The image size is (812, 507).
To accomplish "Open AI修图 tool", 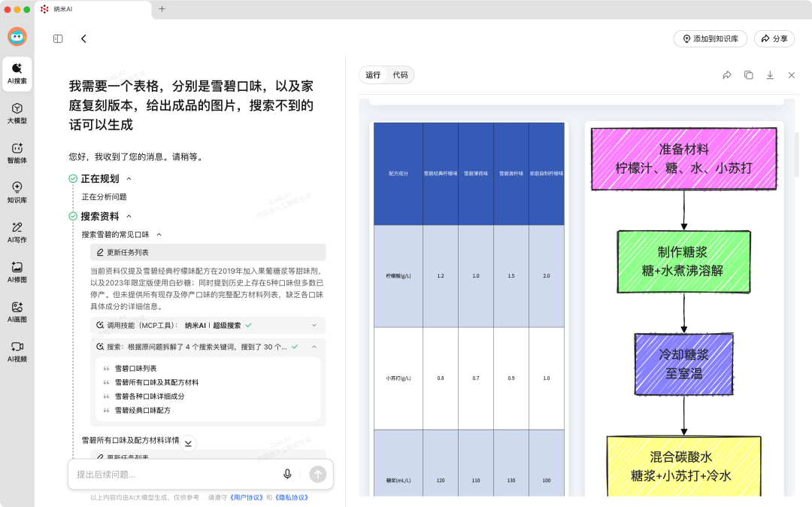I will (17, 272).
